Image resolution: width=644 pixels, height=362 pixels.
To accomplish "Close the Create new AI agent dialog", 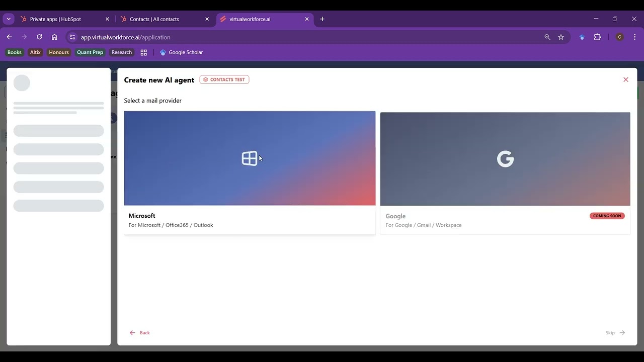I will coord(626,79).
